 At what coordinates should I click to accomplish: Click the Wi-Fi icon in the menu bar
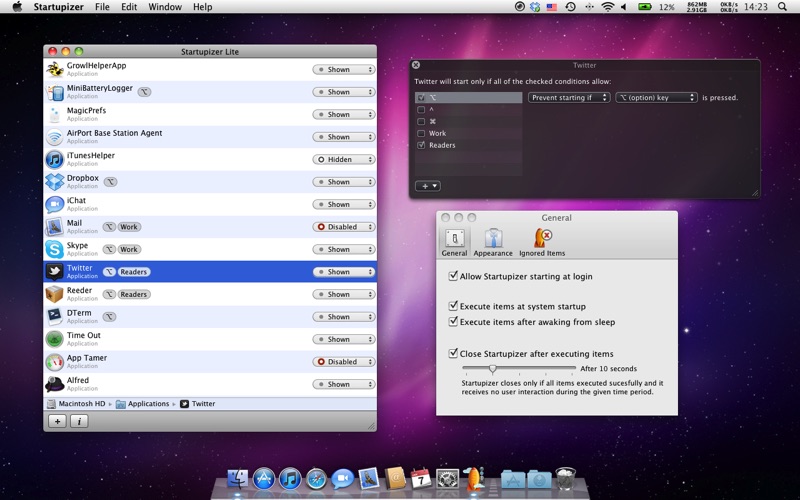[607, 7]
